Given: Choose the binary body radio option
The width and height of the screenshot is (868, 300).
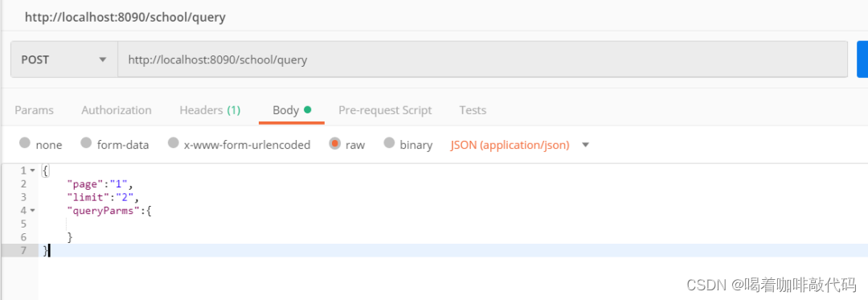Looking at the screenshot, I should 389,143.
